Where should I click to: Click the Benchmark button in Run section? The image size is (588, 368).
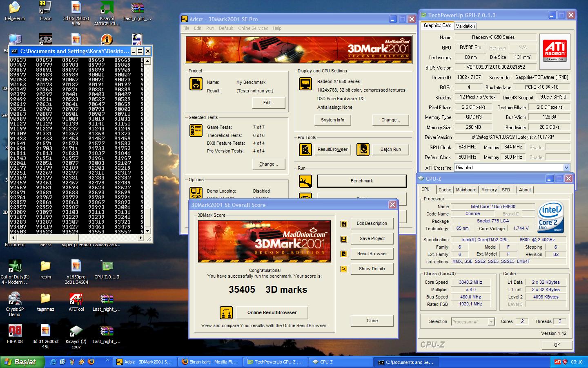362,181
